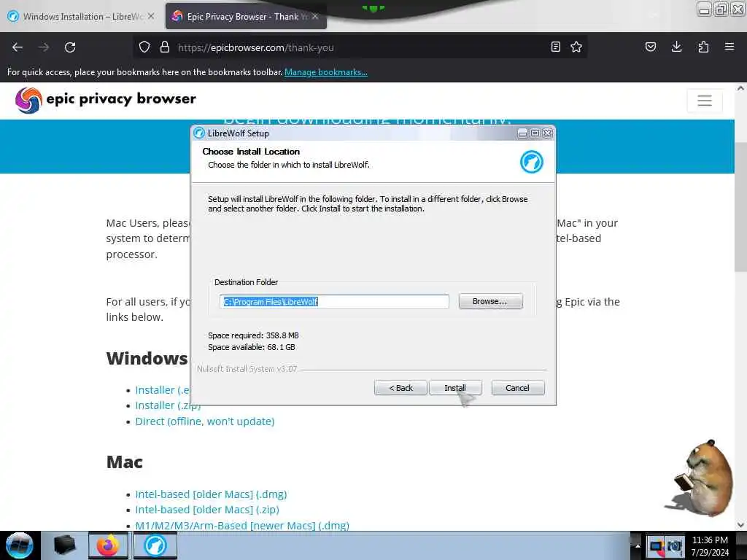Click Install in LibreWolf Setup

pyautogui.click(x=455, y=388)
